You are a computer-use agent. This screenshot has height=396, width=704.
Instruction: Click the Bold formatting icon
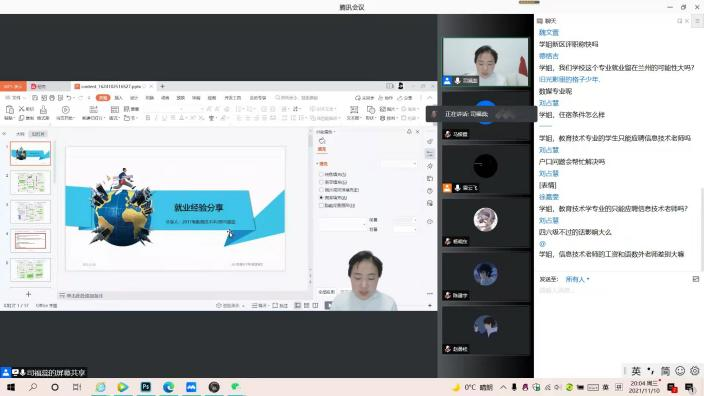(x=148, y=118)
